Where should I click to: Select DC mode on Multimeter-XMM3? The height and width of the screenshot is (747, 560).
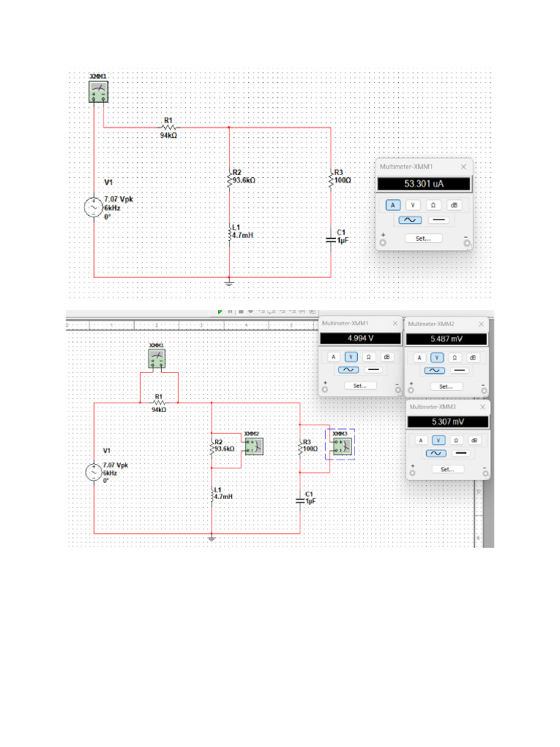pos(461,454)
